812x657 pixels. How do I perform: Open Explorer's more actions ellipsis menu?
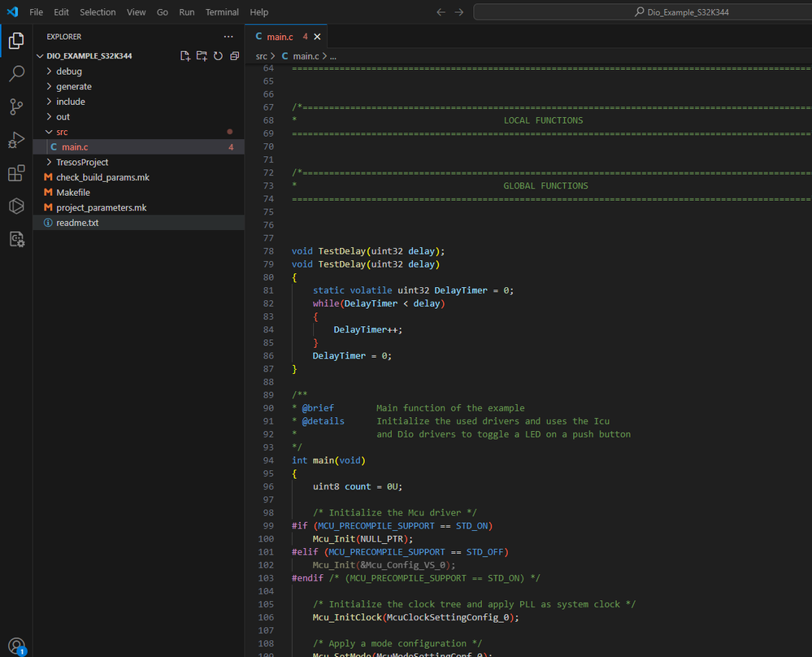(228, 37)
